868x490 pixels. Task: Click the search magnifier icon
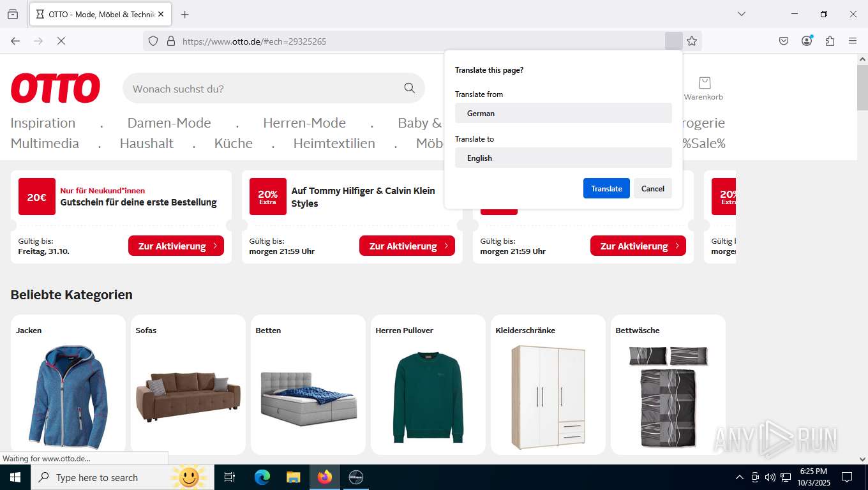(x=410, y=88)
